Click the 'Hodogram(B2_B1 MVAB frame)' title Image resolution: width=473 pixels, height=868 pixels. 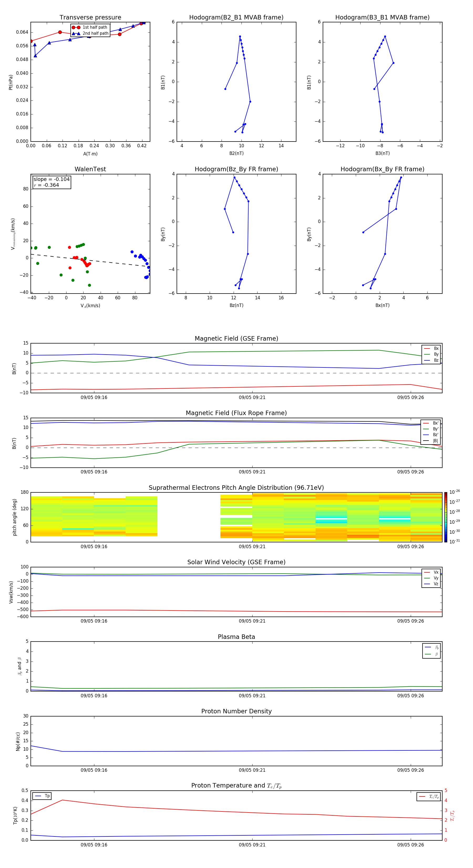pos(236,18)
